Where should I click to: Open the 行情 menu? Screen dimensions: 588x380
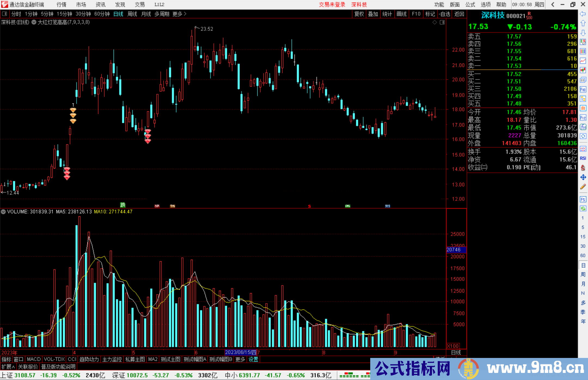(x=61, y=5)
